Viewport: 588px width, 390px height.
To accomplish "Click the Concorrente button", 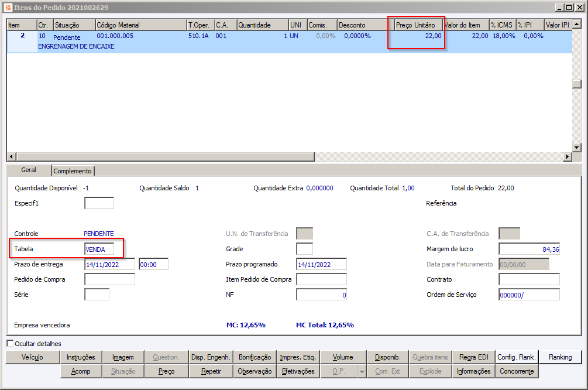I will pyautogui.click(x=517, y=372).
